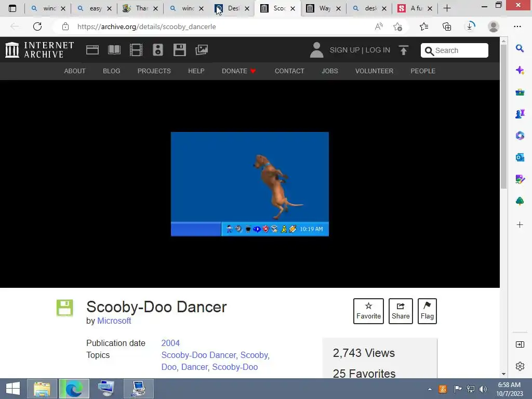The image size is (532, 399).
Task: Click the Favorite button
Action: click(368, 311)
